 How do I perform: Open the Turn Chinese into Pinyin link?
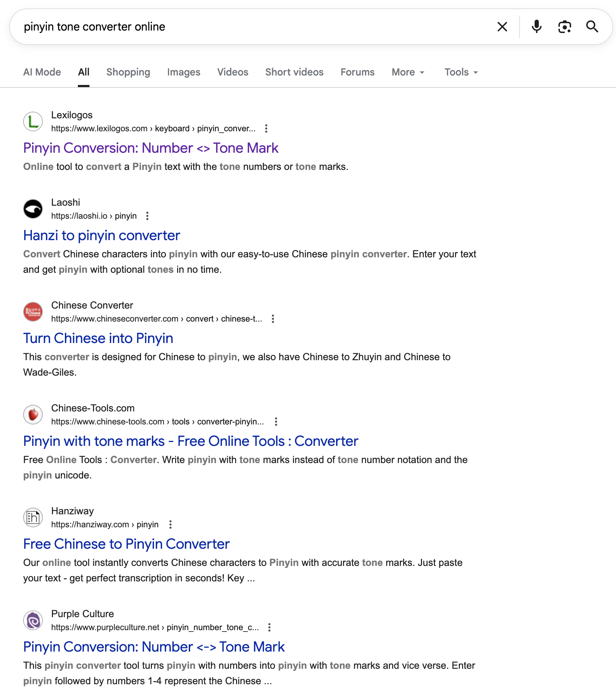click(x=98, y=338)
